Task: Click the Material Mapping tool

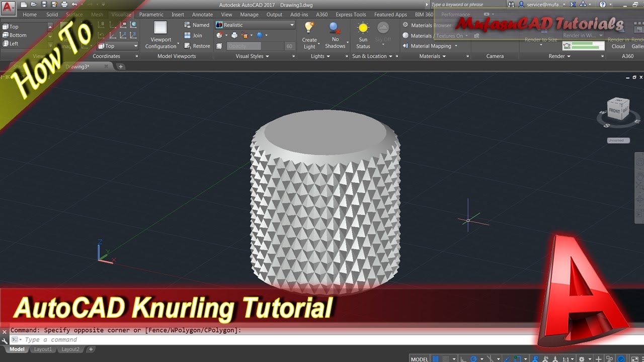Action: (x=427, y=46)
